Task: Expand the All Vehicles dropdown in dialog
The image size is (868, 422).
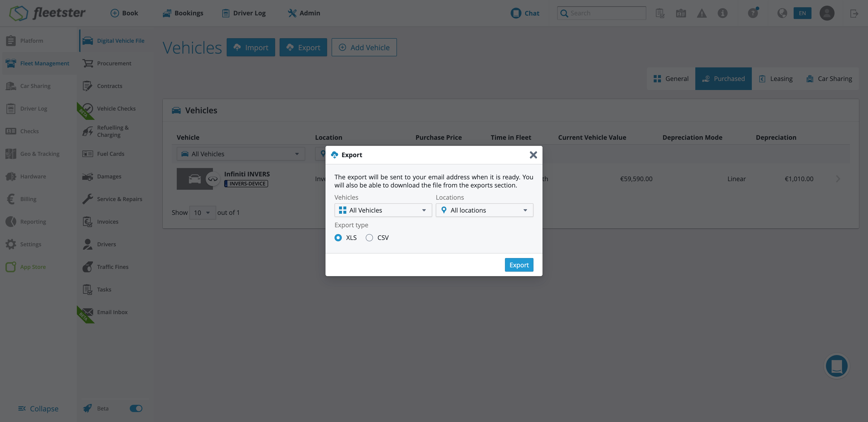Action: pyautogui.click(x=383, y=210)
